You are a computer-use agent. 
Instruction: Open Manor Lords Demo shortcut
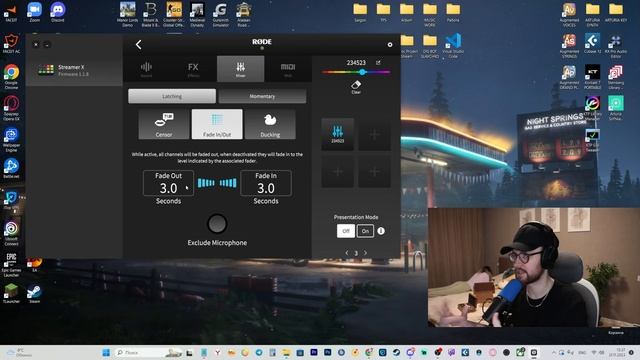tap(127, 14)
